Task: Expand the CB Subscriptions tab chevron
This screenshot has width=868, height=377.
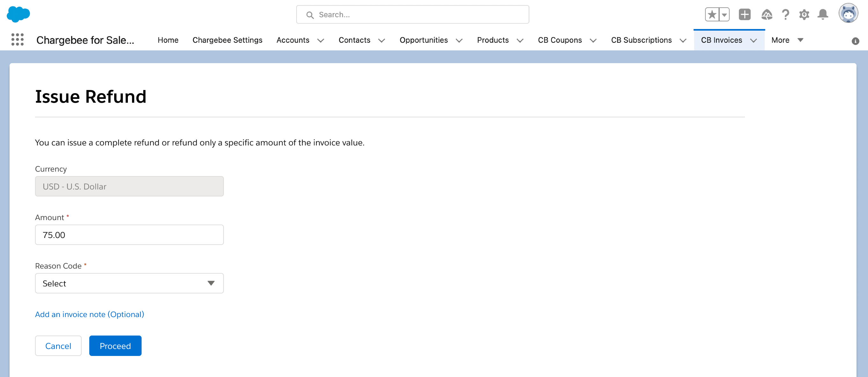Action: (x=683, y=41)
